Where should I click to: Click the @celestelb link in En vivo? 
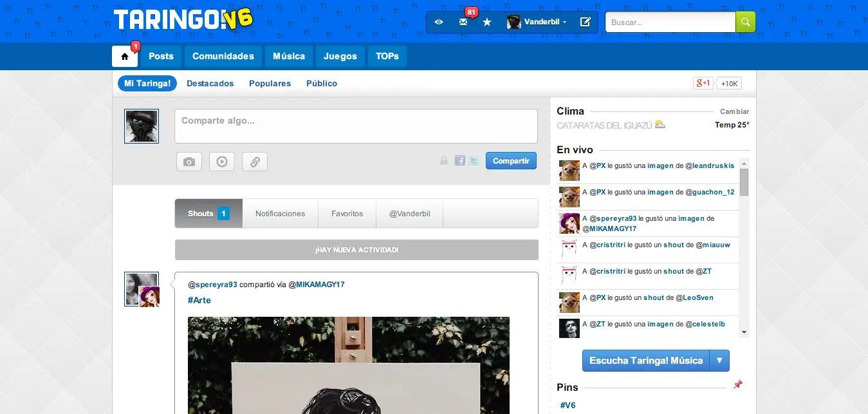pos(705,324)
